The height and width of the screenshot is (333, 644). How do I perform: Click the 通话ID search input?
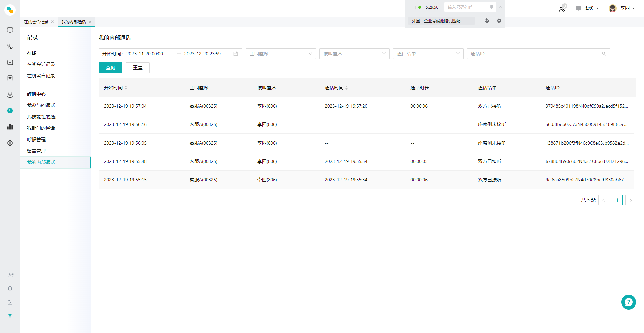pyautogui.click(x=538, y=54)
